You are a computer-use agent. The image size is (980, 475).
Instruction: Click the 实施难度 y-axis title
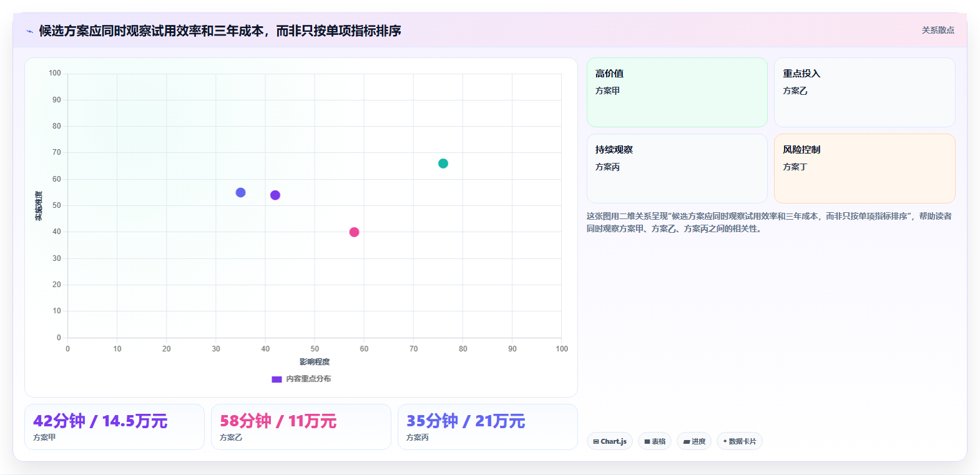(39, 206)
